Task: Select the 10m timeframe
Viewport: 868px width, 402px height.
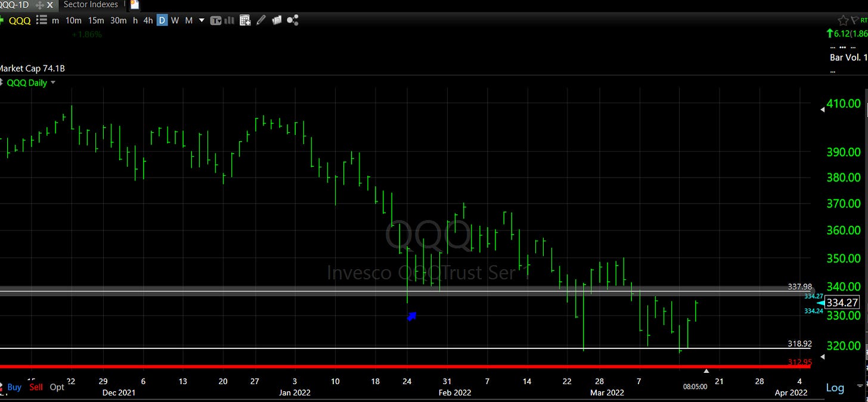Action: [73, 20]
